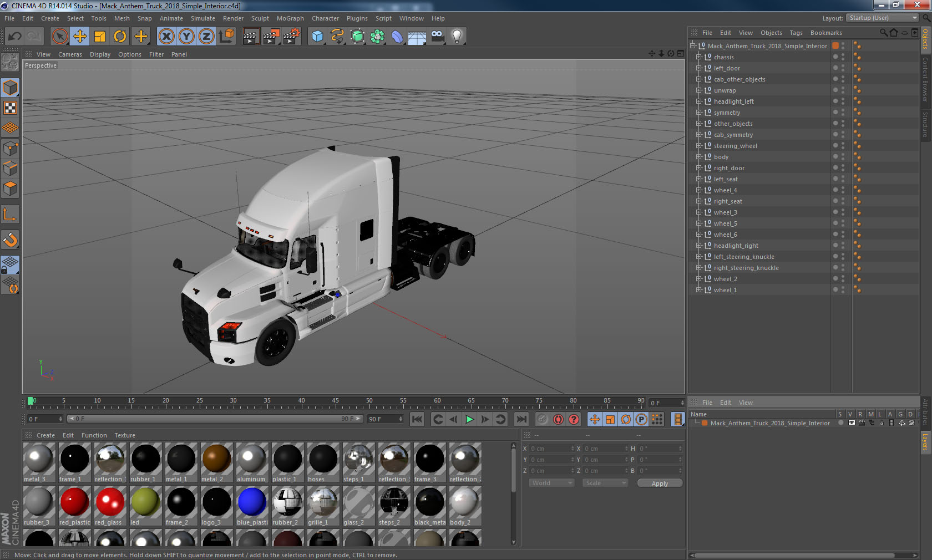Expand the left_door object
The image size is (932, 560).
699,68
